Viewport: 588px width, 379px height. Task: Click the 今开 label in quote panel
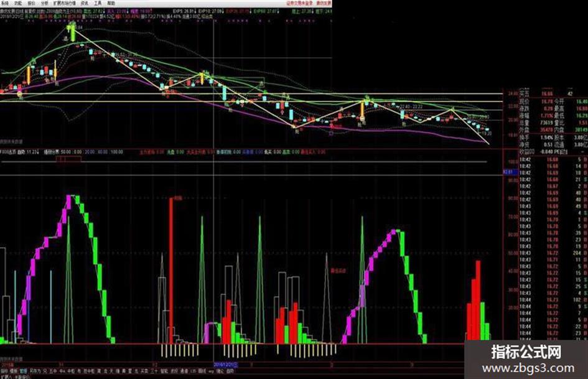click(559, 101)
